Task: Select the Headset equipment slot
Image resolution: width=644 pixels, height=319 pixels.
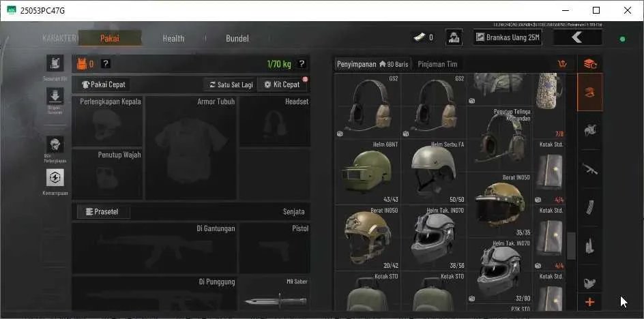Action: tap(275, 121)
